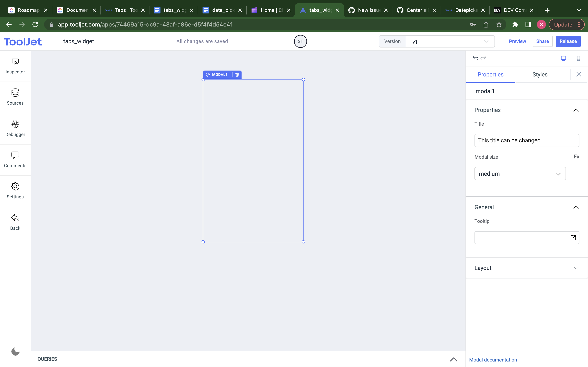Open the Comments panel

tap(15, 160)
